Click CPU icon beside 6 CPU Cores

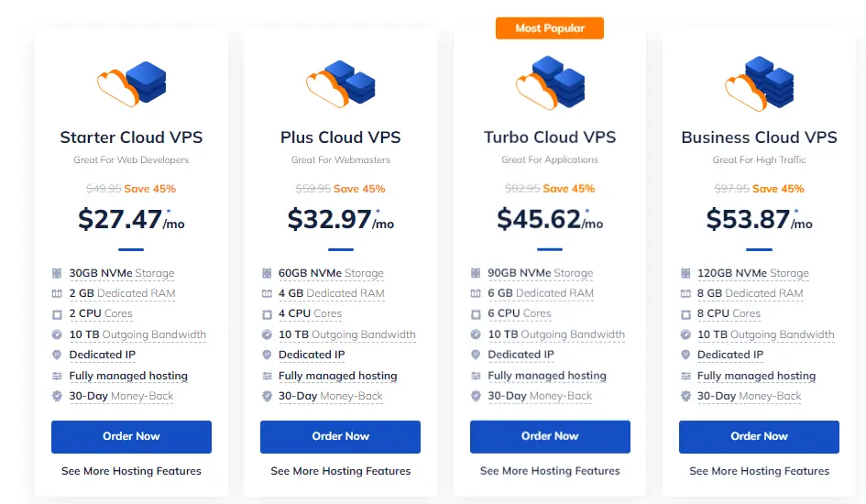pos(476,314)
